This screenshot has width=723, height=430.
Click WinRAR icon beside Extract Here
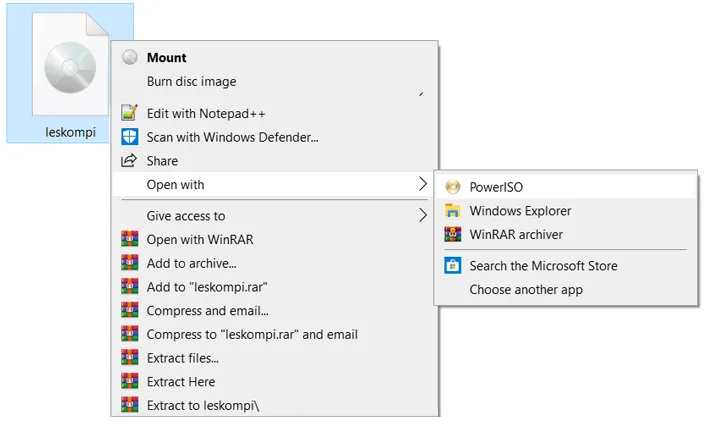(x=130, y=381)
